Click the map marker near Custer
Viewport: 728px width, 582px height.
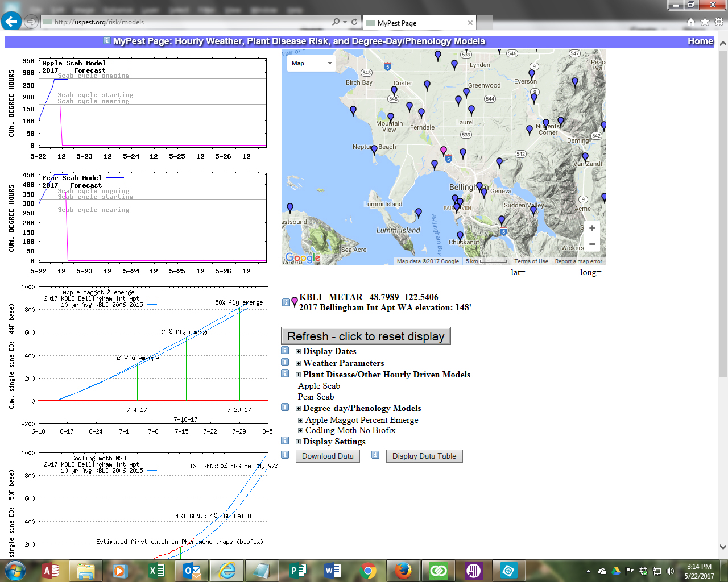[394, 91]
